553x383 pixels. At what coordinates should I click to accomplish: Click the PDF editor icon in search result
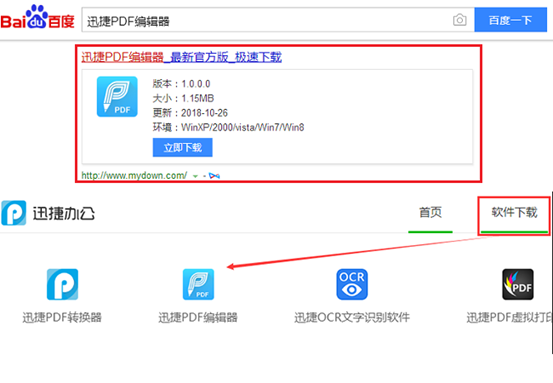(x=117, y=97)
